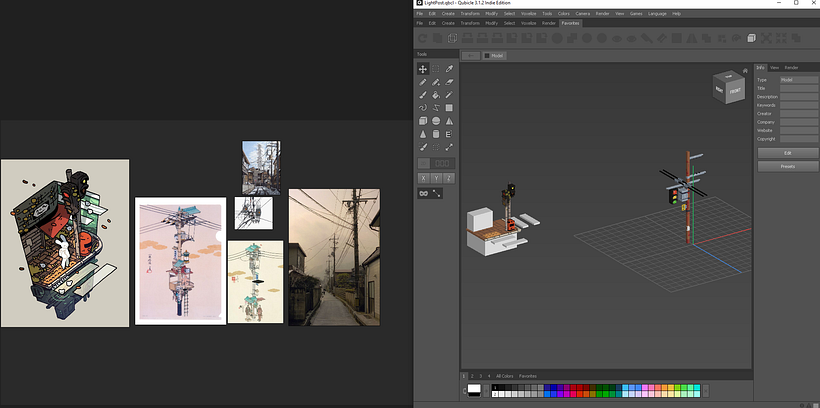Select the cone primitive tool

pyautogui.click(x=423, y=134)
